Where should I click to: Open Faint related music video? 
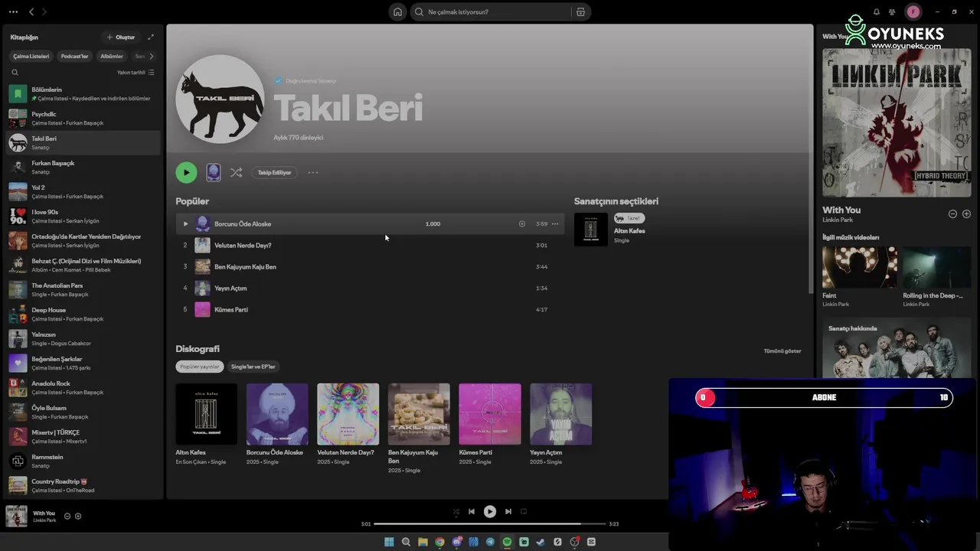coord(860,267)
